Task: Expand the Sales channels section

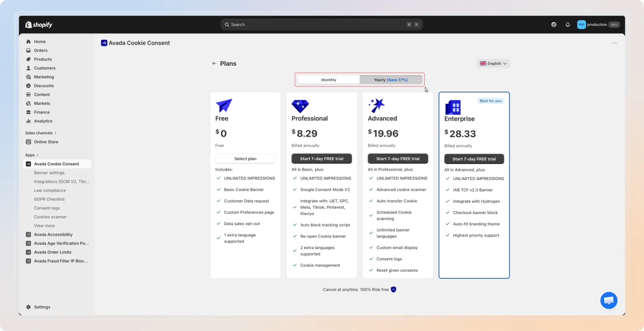Action: click(41, 133)
